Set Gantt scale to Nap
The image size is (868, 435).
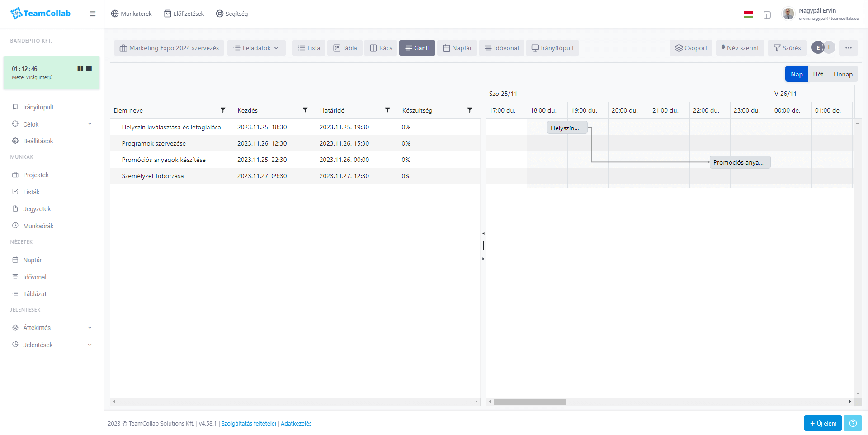click(797, 74)
